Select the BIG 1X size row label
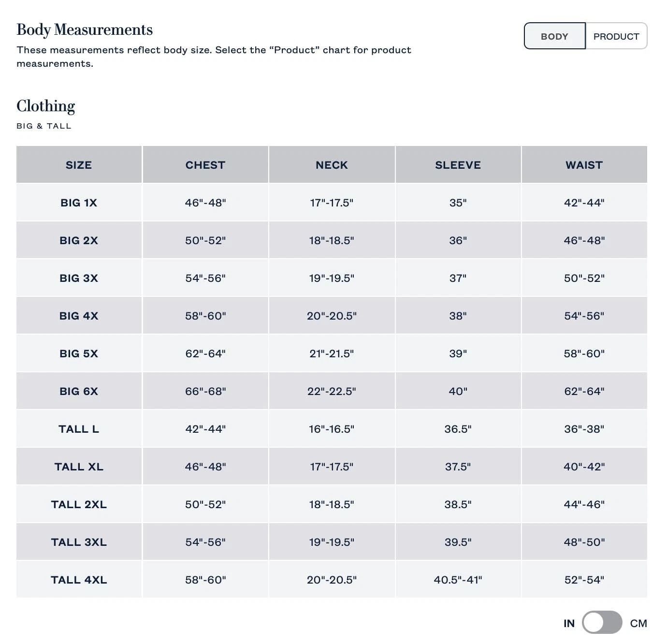 pos(79,203)
